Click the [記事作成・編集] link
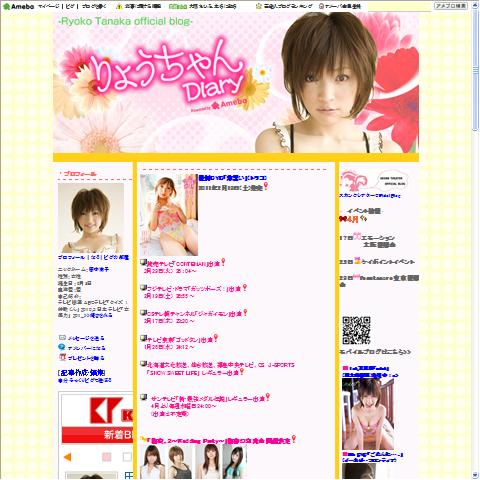 coord(81,373)
